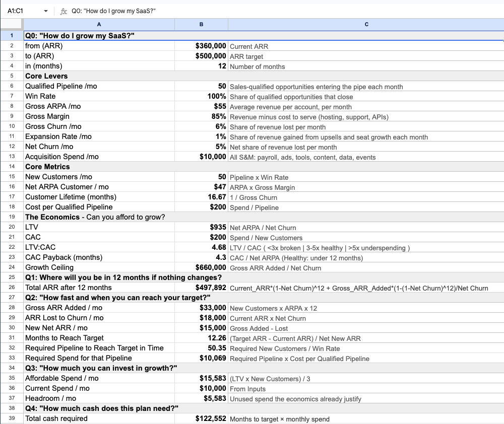
Task: Click the 'LTV' label cell
Action: tap(99, 227)
